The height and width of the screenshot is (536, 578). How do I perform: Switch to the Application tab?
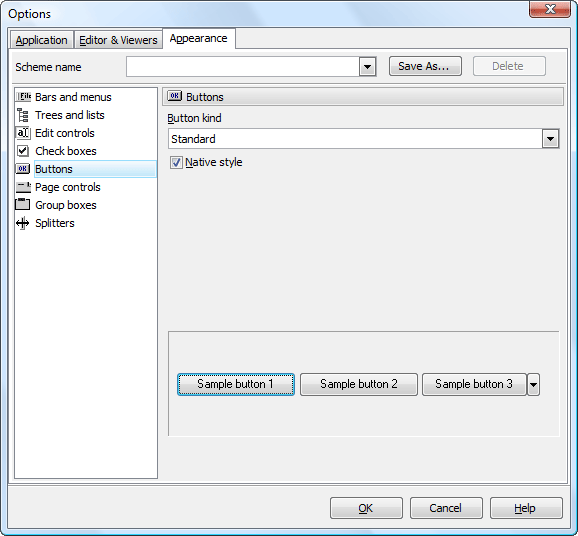41,40
